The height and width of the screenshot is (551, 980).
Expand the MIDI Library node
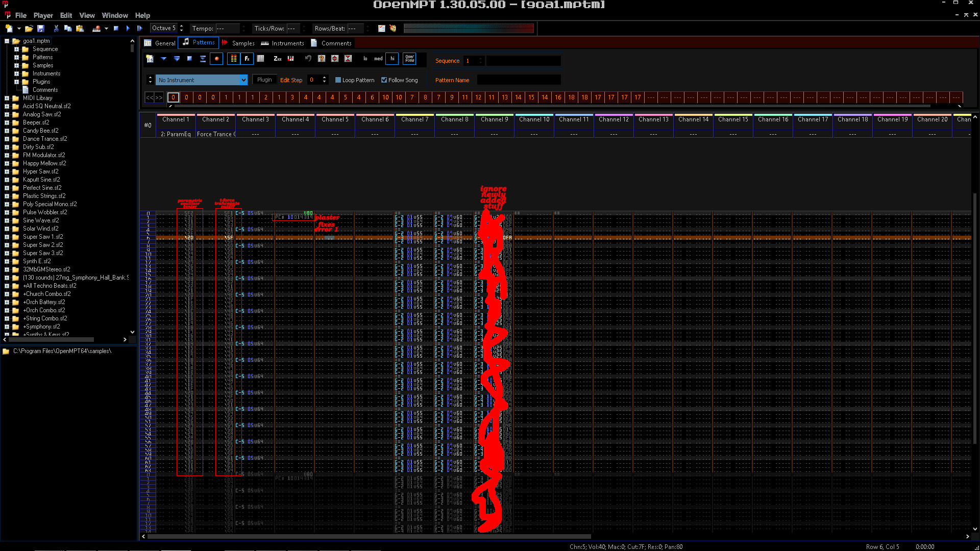coord(7,98)
